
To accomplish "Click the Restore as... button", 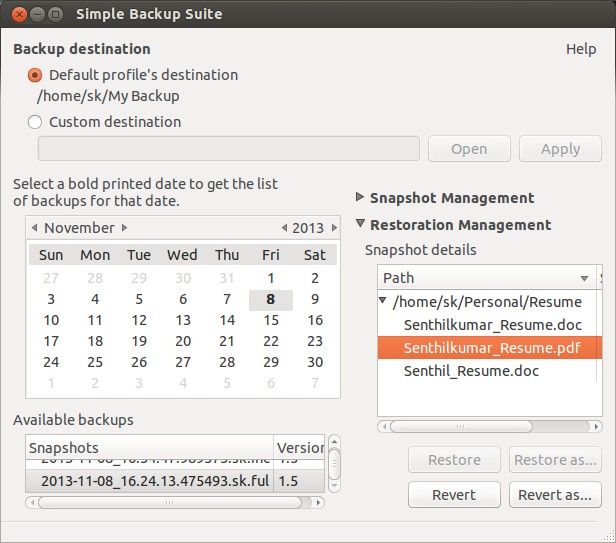I will (x=555, y=460).
